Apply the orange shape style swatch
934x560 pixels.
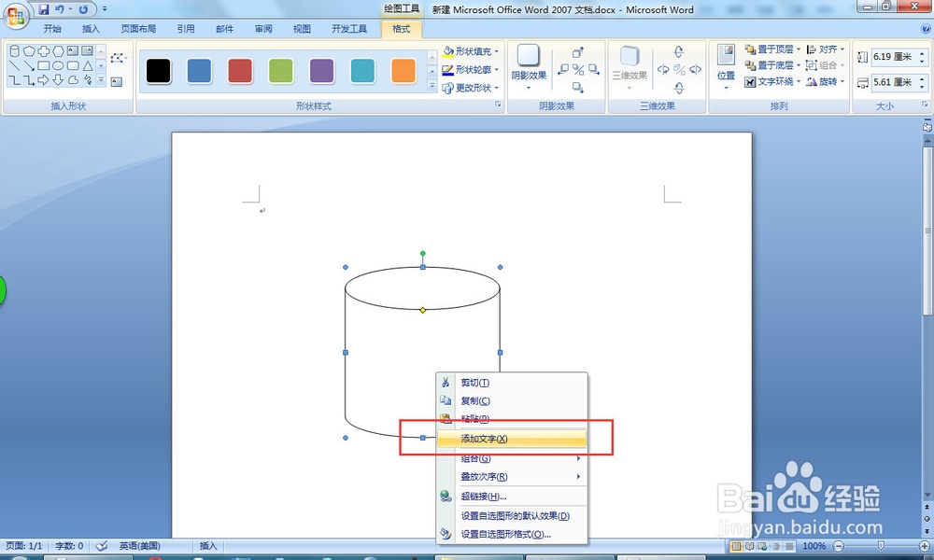[403, 71]
